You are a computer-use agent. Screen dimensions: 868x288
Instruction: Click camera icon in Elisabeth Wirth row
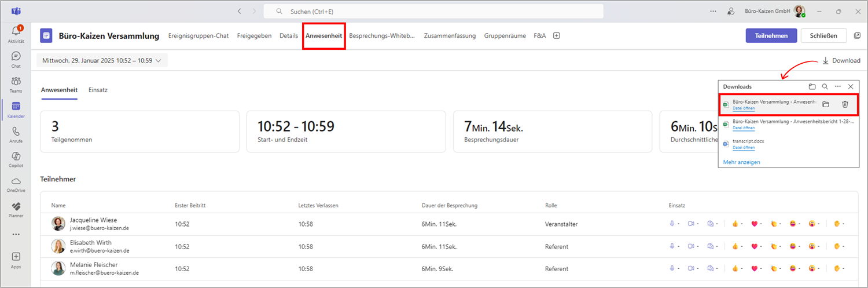tap(690, 246)
